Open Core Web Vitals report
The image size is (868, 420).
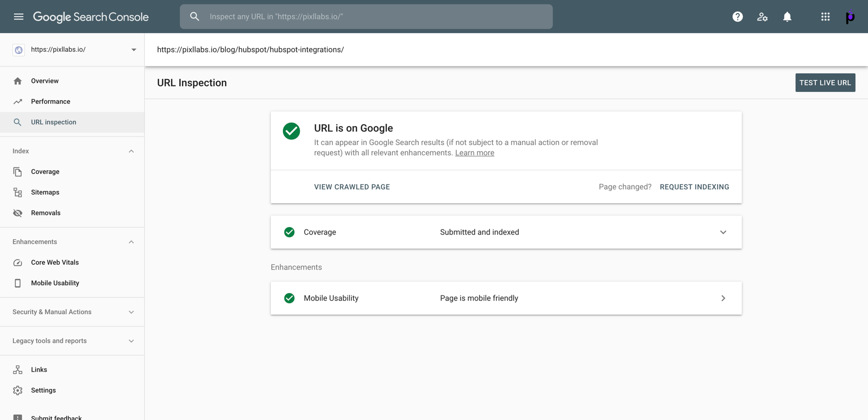(72, 262)
